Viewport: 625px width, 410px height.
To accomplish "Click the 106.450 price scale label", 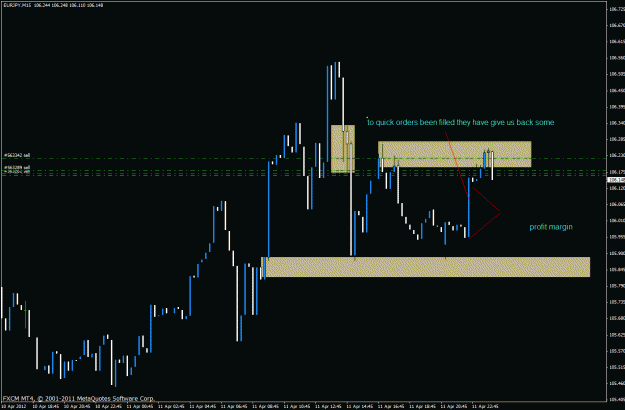I will click(x=617, y=90).
